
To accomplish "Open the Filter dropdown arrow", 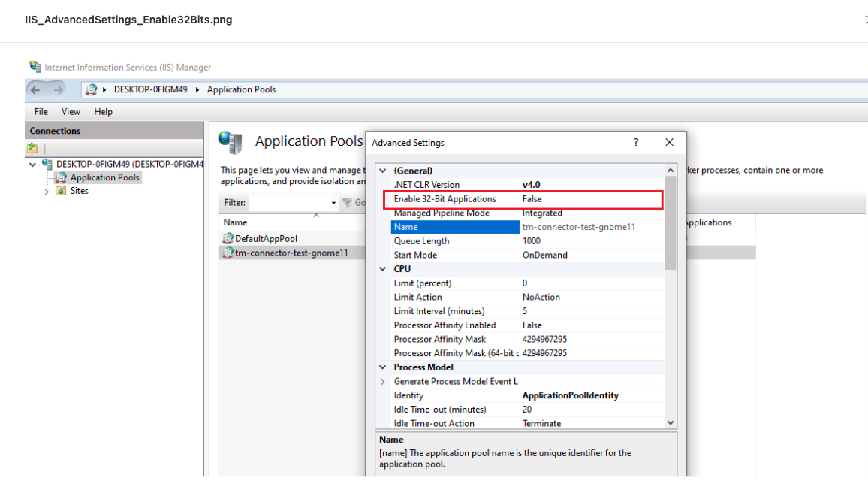I will pos(335,202).
